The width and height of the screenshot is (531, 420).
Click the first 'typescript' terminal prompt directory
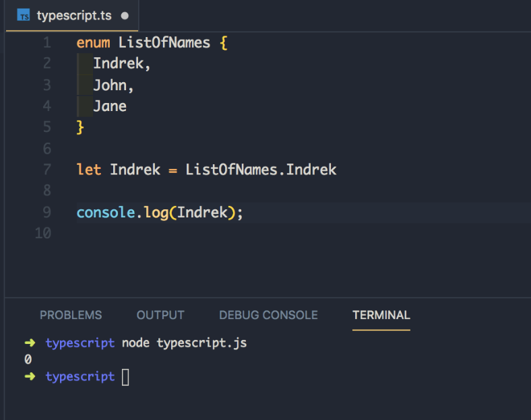tap(80, 343)
